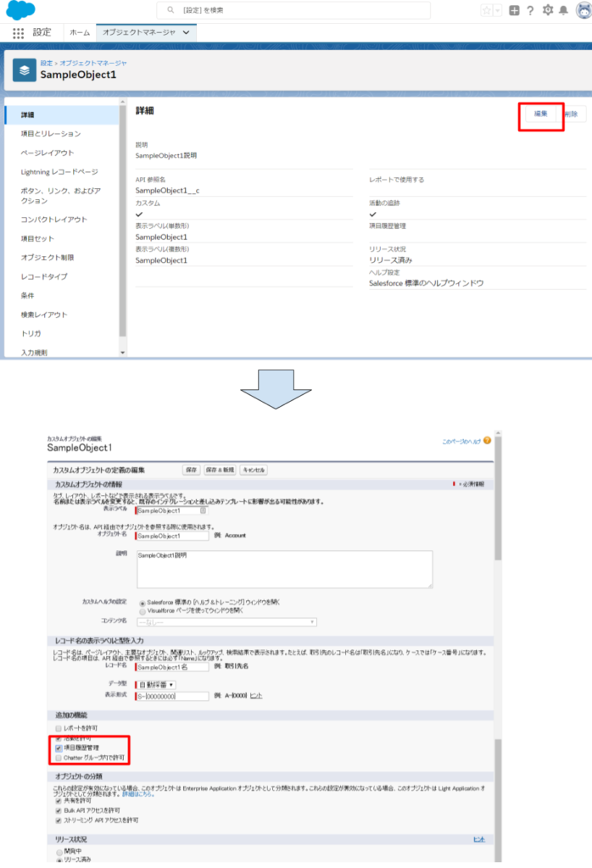
Task: Toggle Bulk API アクセスを許可 checkbox
Action: point(59,810)
